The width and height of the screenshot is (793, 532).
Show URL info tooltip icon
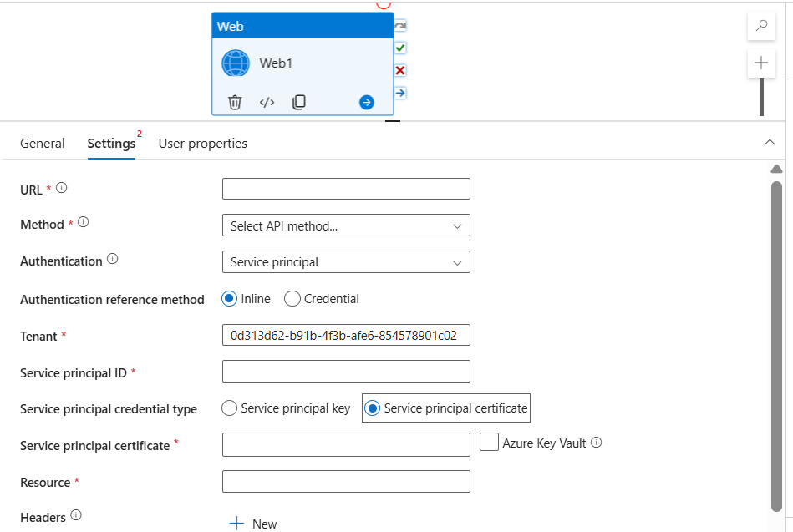click(x=61, y=188)
